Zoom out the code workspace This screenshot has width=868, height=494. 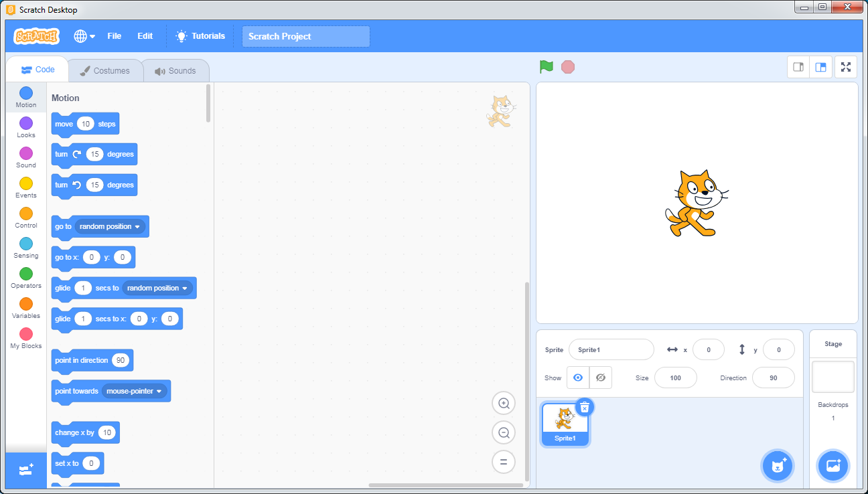tap(504, 432)
